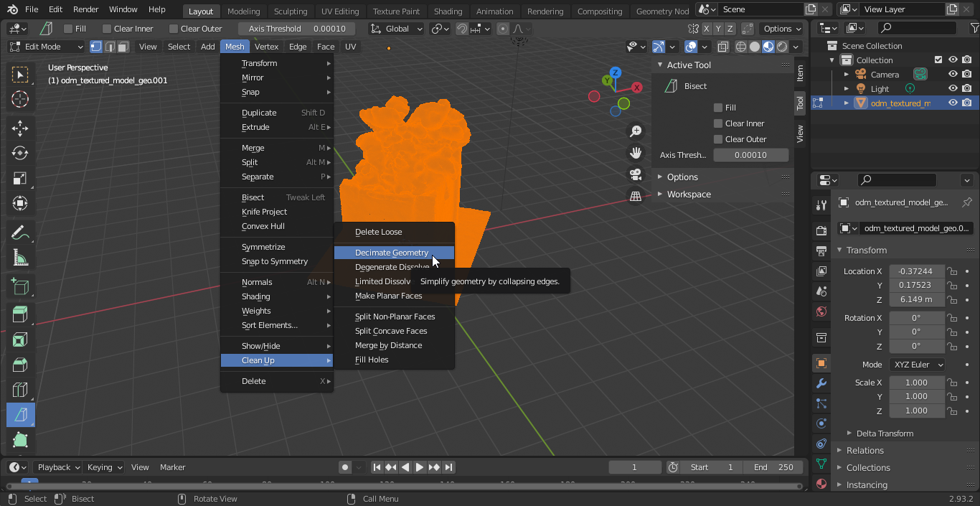The width and height of the screenshot is (980, 506).
Task: Enable Clear Inner checkbox in Active Tool panel
Action: tap(717, 123)
